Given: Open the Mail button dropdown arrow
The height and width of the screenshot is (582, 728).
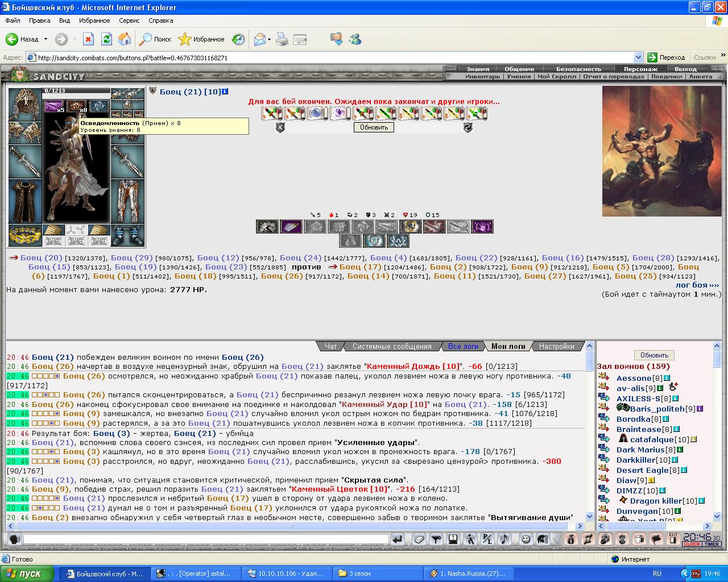Looking at the screenshot, I should point(269,39).
